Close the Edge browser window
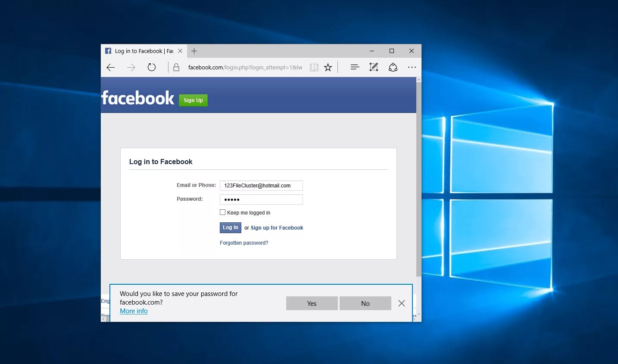This screenshot has width=618, height=364. coord(412,51)
